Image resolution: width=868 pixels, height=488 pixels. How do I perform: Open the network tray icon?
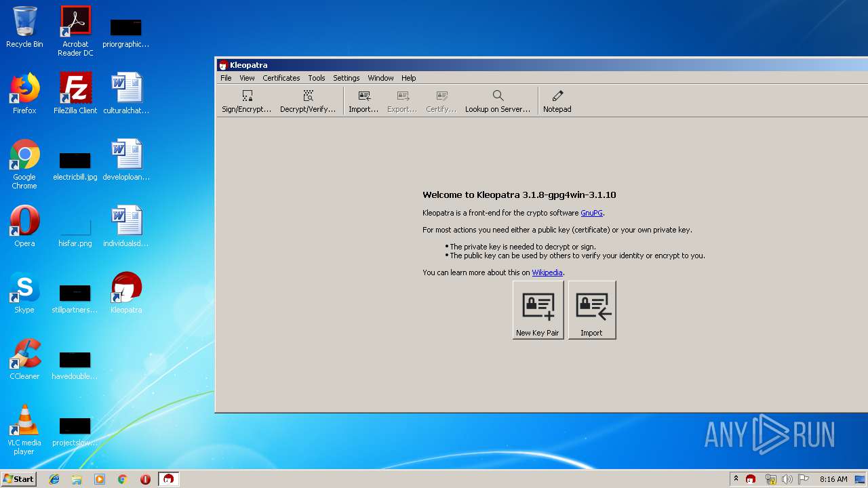click(x=770, y=479)
